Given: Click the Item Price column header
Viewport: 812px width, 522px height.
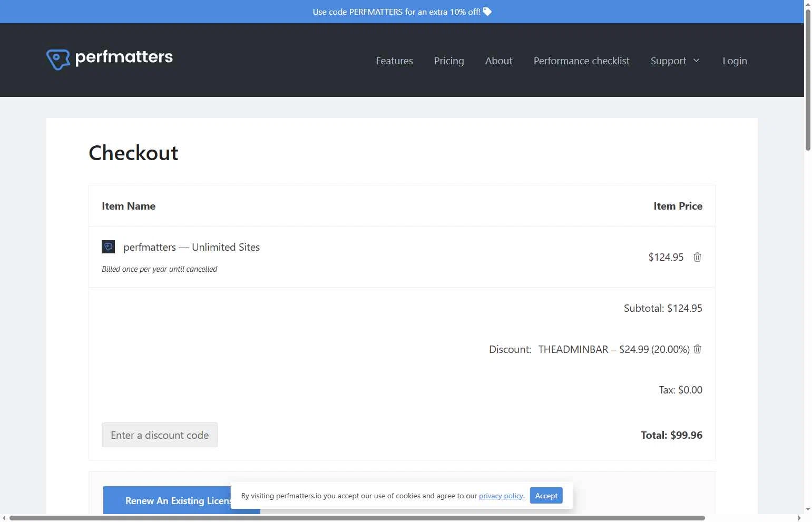Looking at the screenshot, I should [x=678, y=206].
